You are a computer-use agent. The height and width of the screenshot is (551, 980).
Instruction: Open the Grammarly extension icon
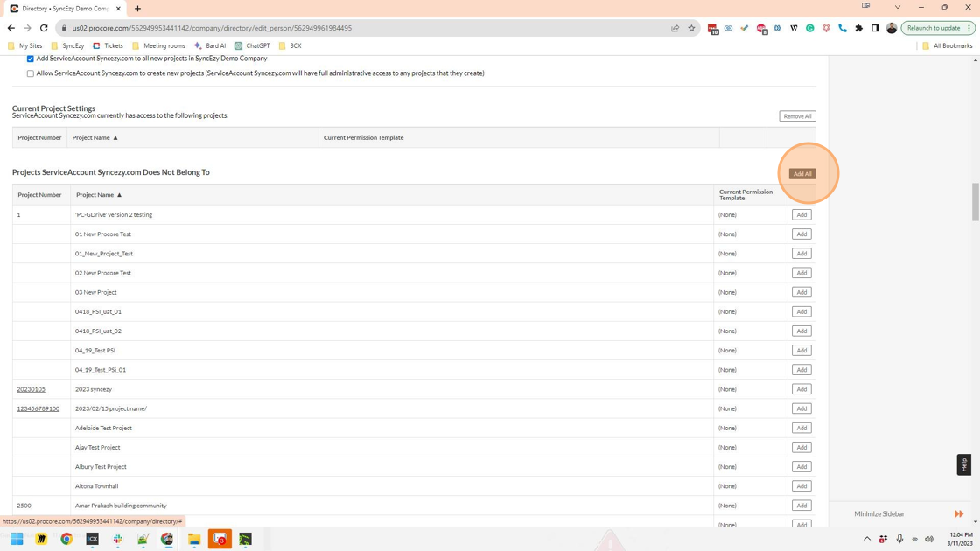coord(810,28)
